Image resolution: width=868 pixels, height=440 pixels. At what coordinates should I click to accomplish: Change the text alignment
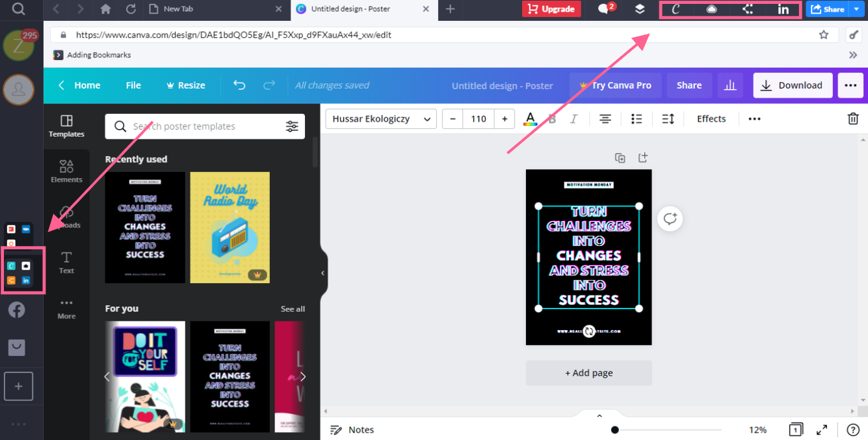605,118
